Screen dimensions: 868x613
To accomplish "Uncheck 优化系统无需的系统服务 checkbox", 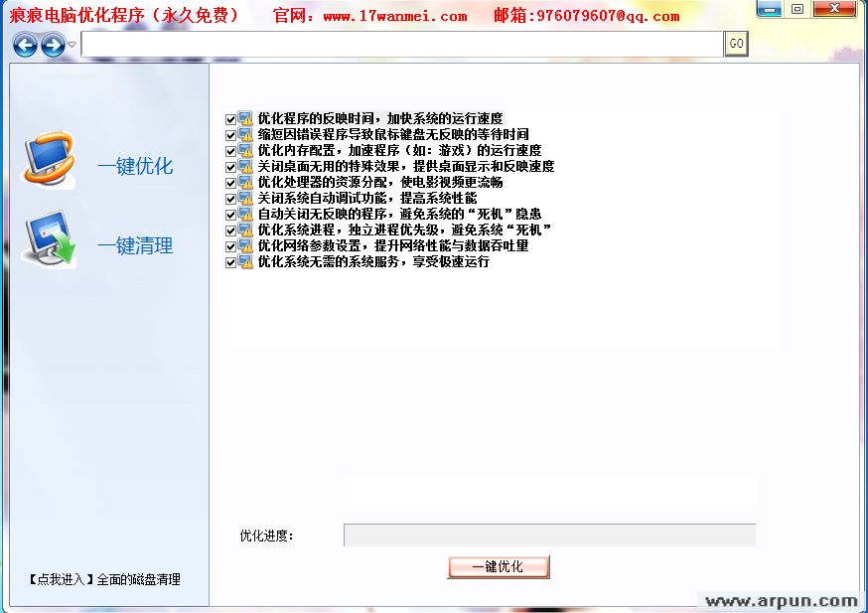I will [x=230, y=262].
